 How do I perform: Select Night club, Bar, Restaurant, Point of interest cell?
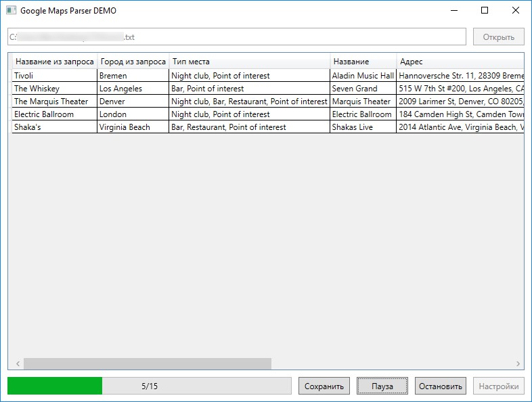[x=249, y=101]
